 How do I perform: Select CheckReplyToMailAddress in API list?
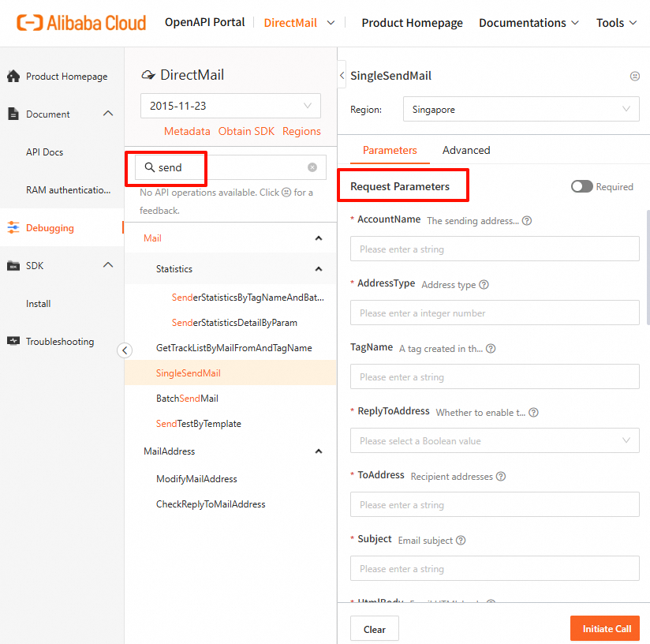(211, 504)
